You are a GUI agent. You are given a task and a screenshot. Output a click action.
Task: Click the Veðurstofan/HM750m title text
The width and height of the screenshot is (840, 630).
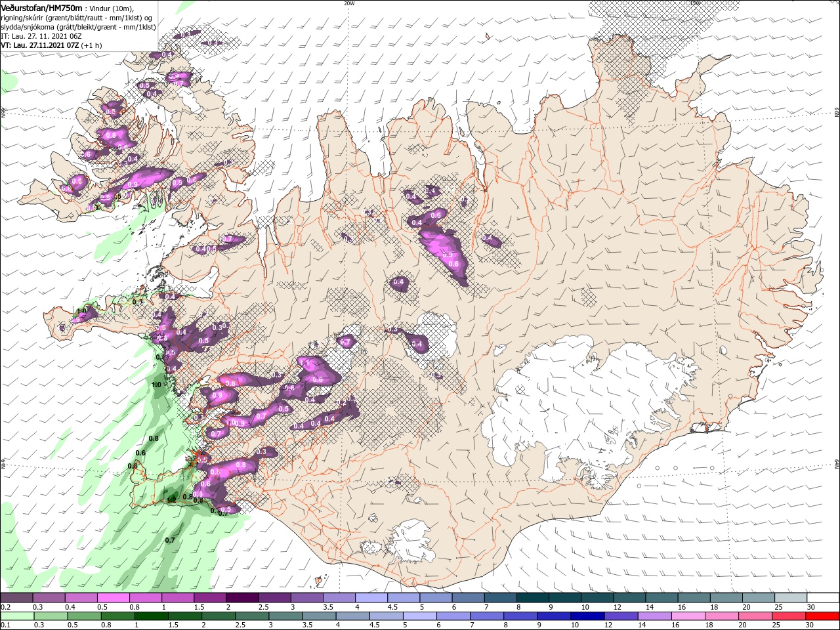coord(41,7)
